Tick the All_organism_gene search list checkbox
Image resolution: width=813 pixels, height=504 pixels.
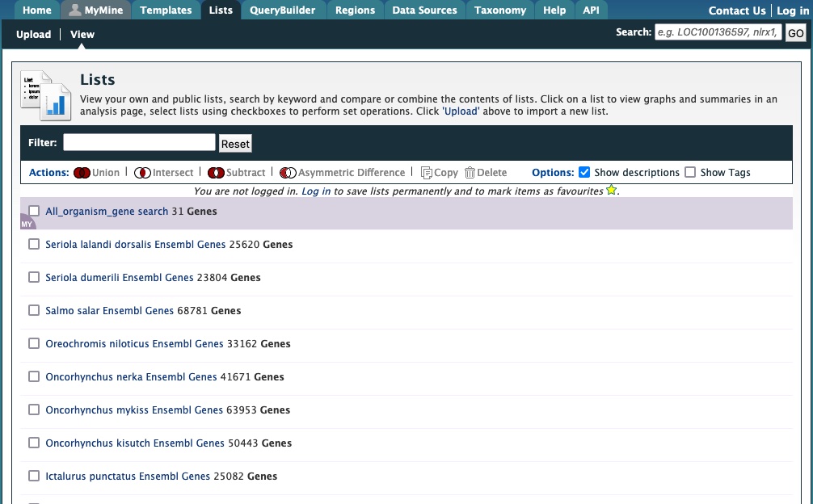point(34,211)
